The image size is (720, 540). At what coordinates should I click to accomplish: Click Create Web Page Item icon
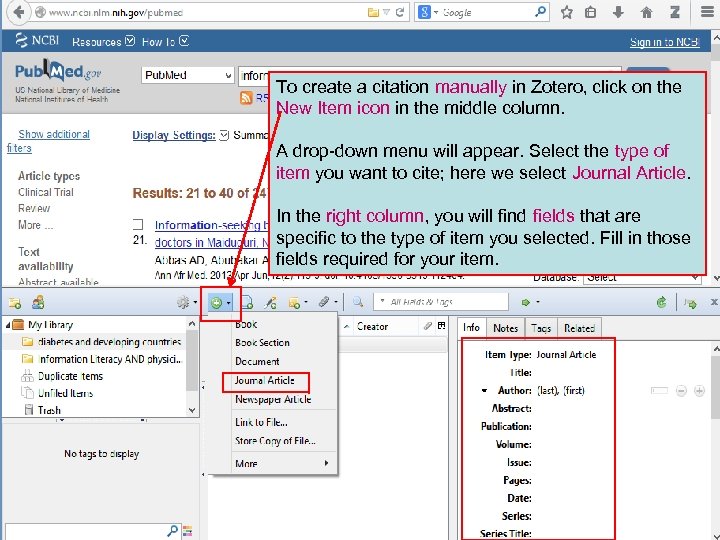click(247, 302)
